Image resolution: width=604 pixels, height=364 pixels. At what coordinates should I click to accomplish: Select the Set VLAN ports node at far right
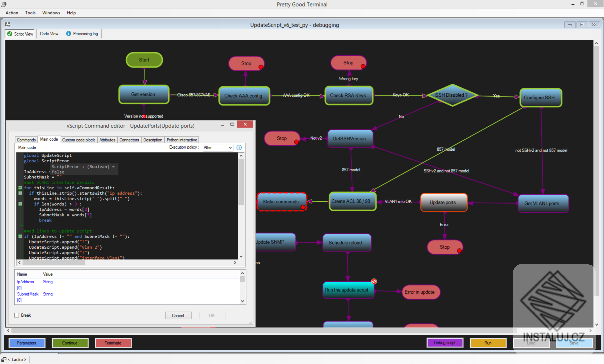(x=543, y=203)
